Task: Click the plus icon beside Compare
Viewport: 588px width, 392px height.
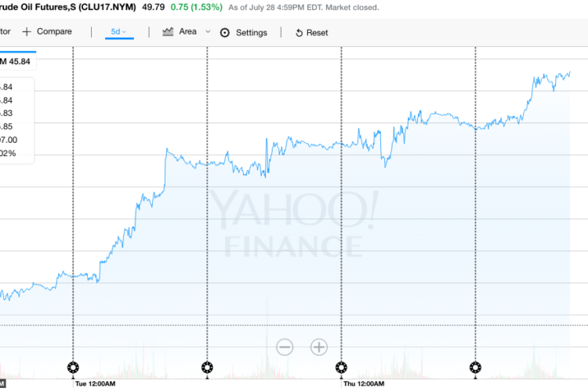Action: pyautogui.click(x=27, y=32)
